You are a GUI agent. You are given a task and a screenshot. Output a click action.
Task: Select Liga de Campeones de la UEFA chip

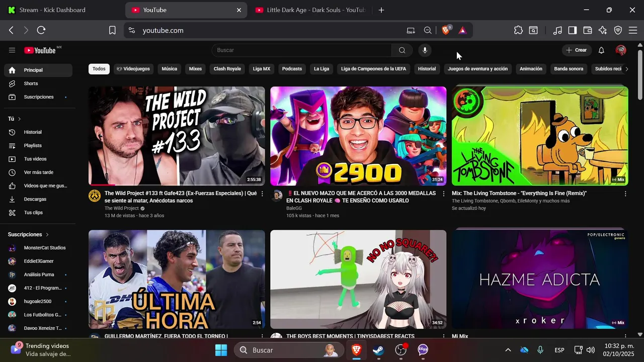(x=373, y=69)
